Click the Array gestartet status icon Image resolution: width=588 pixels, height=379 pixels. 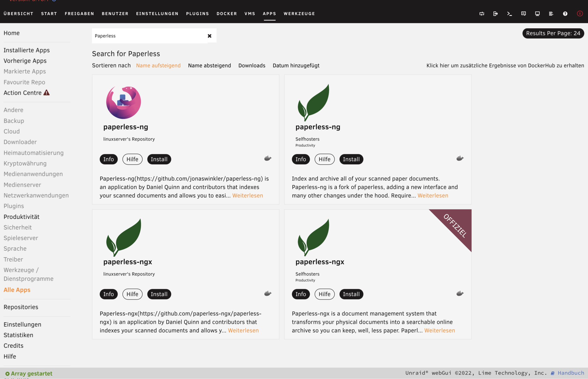(7, 374)
